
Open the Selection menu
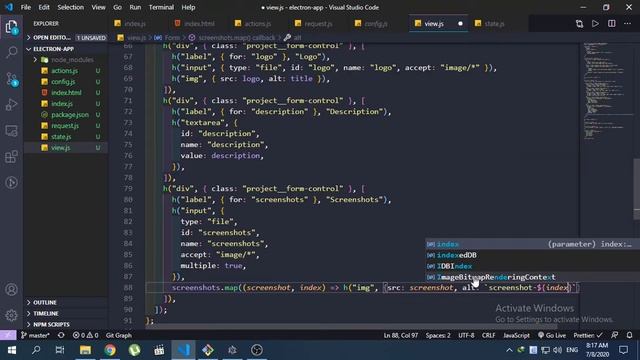(x=70, y=7)
